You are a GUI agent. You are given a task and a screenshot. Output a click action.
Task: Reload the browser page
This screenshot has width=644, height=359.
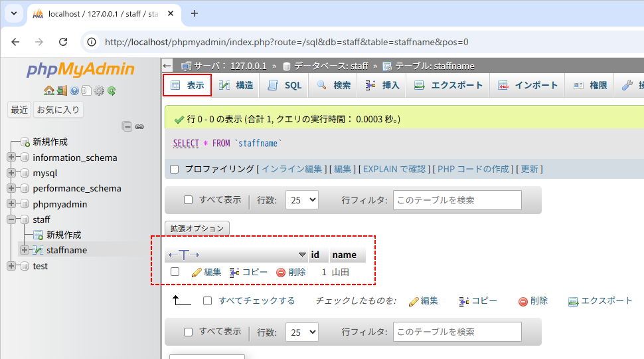(x=63, y=42)
